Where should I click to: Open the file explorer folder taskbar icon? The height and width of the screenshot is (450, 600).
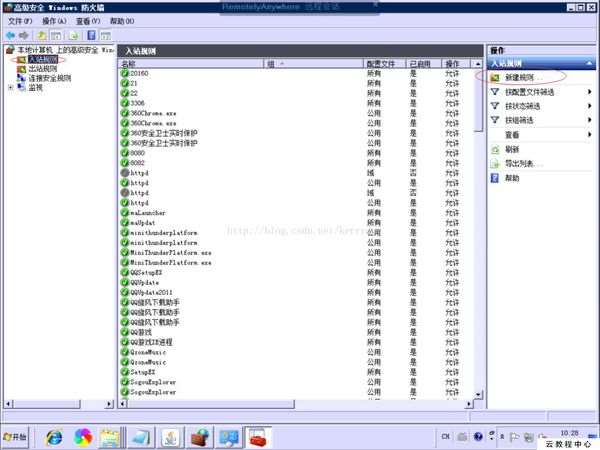click(x=111, y=437)
